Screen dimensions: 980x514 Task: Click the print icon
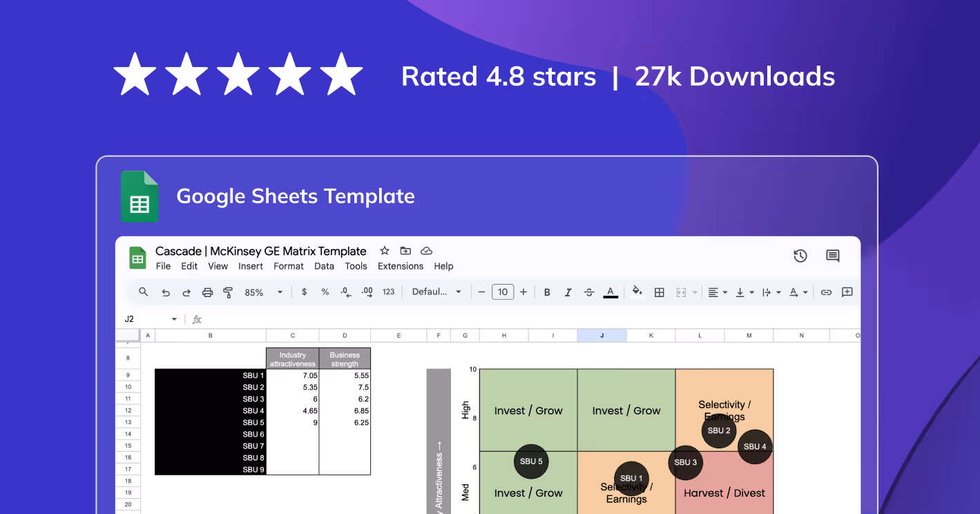point(207,292)
